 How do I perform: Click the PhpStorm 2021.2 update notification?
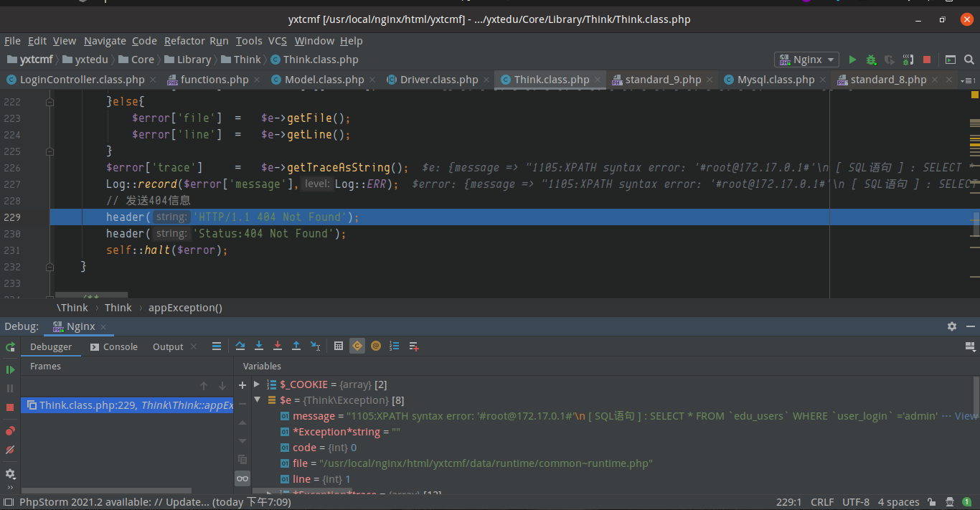pos(155,502)
